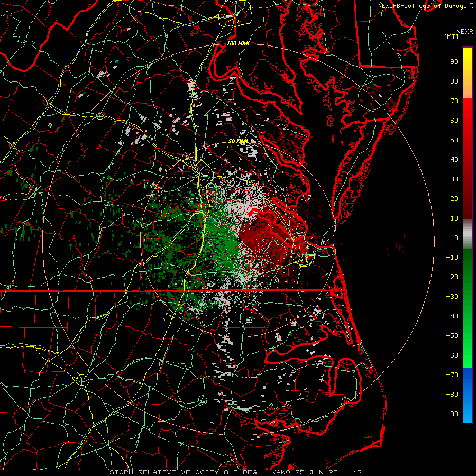Viewport: 476px width, 476px height.
Task: Click the NEXR label above the color scale
Action: (465, 32)
